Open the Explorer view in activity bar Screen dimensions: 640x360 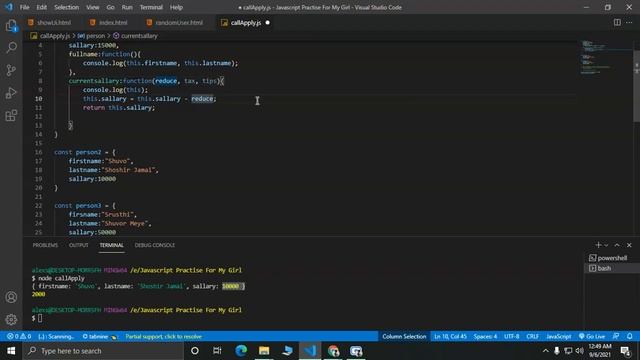[11, 26]
